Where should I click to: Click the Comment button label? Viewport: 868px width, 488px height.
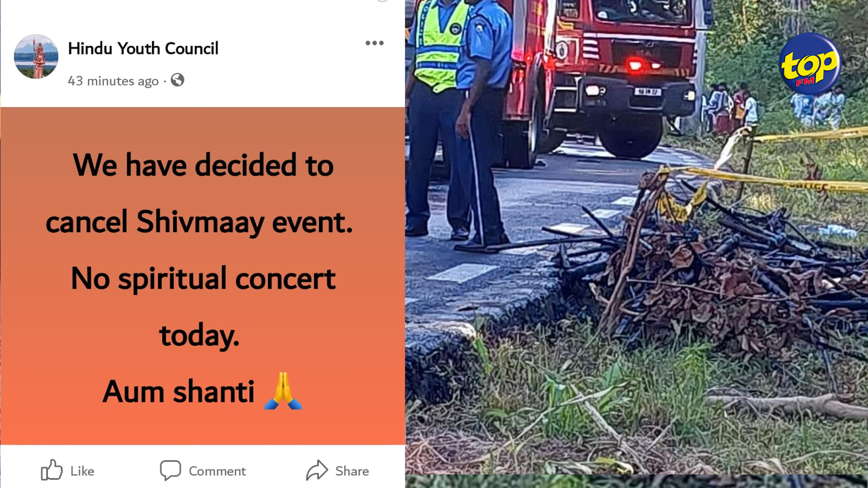pos(217,471)
